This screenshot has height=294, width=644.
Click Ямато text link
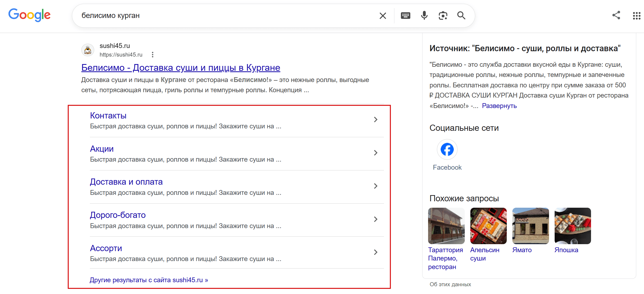522,250
